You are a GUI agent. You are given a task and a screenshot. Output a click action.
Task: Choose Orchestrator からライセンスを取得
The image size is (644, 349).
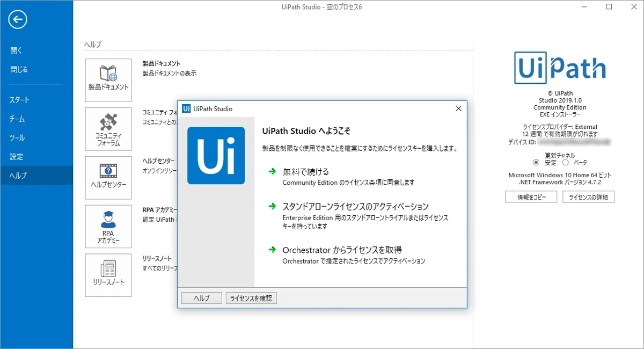click(342, 250)
